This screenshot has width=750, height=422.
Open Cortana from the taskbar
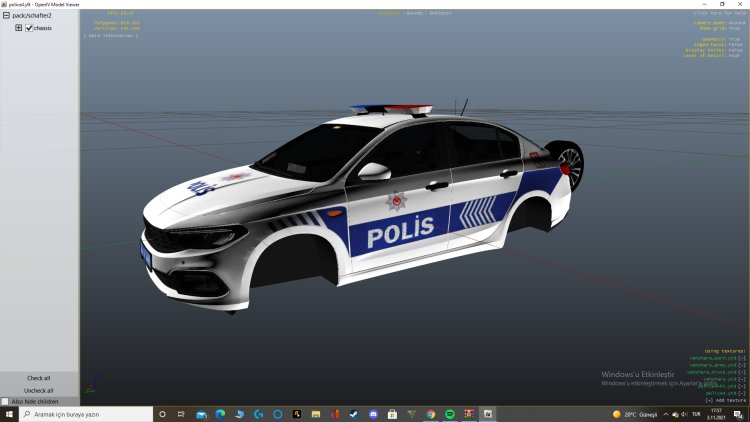pos(162,414)
